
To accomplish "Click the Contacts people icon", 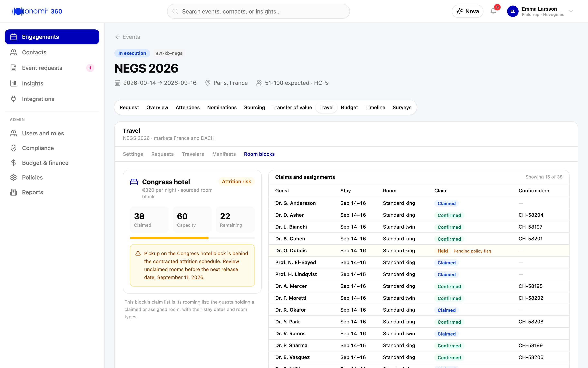I will [14, 52].
